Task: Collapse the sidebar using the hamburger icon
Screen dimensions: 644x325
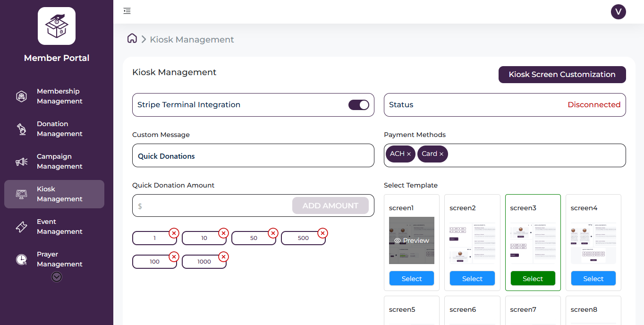Action: click(x=127, y=10)
